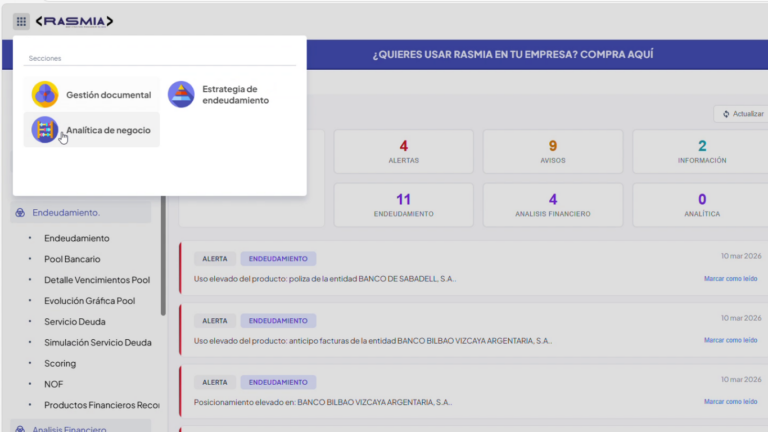Click ENDEUDAMIENTO tag on Sabadell alert

pos(278,259)
